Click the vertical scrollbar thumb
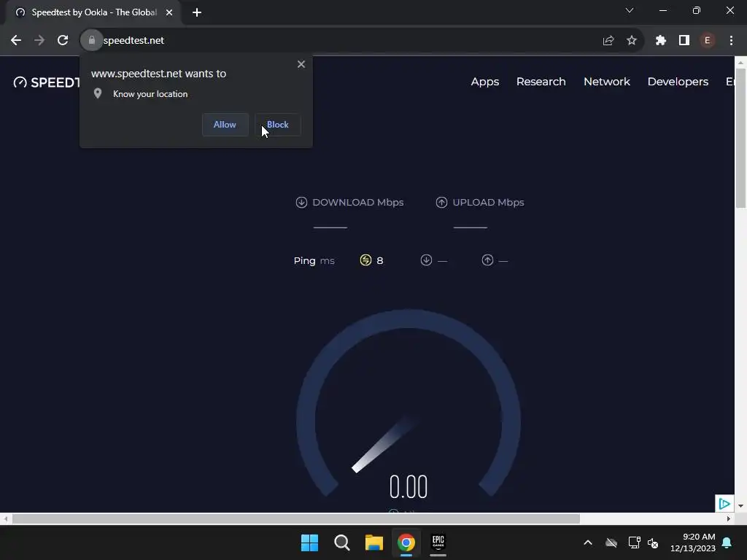The height and width of the screenshot is (560, 747). point(740,138)
